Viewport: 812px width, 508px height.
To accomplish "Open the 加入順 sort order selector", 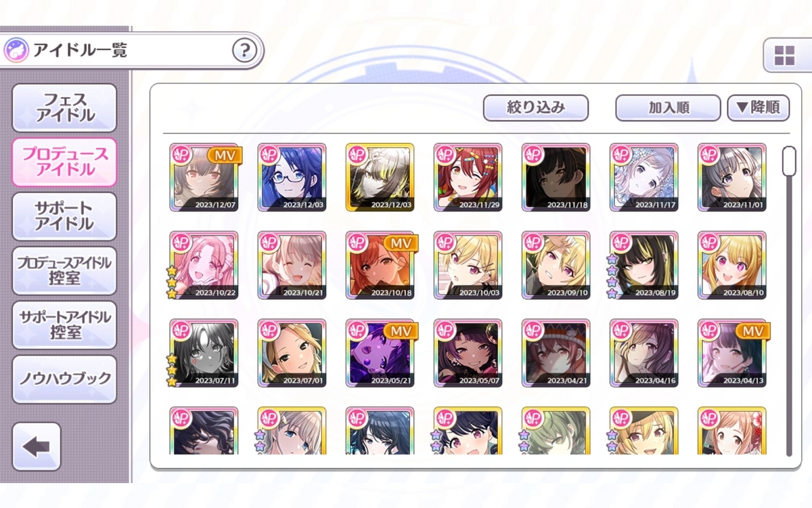I will pos(668,108).
